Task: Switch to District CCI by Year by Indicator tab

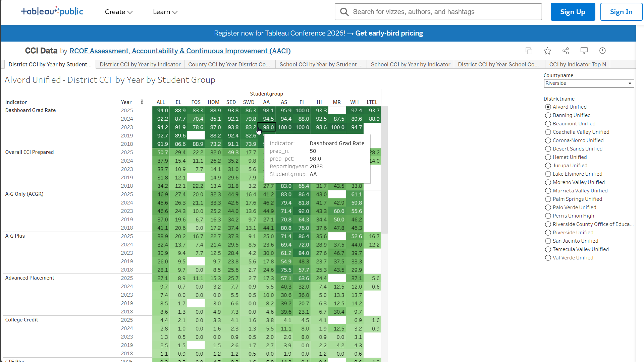Action: point(140,64)
